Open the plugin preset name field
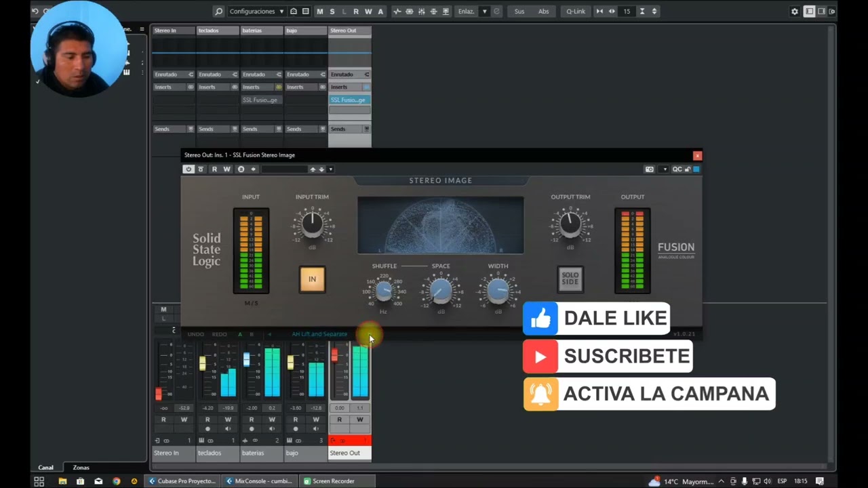The height and width of the screenshot is (488, 868). click(285, 169)
